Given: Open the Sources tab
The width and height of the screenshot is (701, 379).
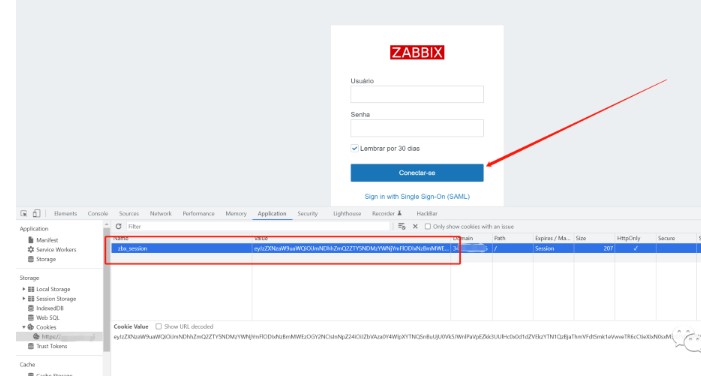Looking at the screenshot, I should pos(129,214).
